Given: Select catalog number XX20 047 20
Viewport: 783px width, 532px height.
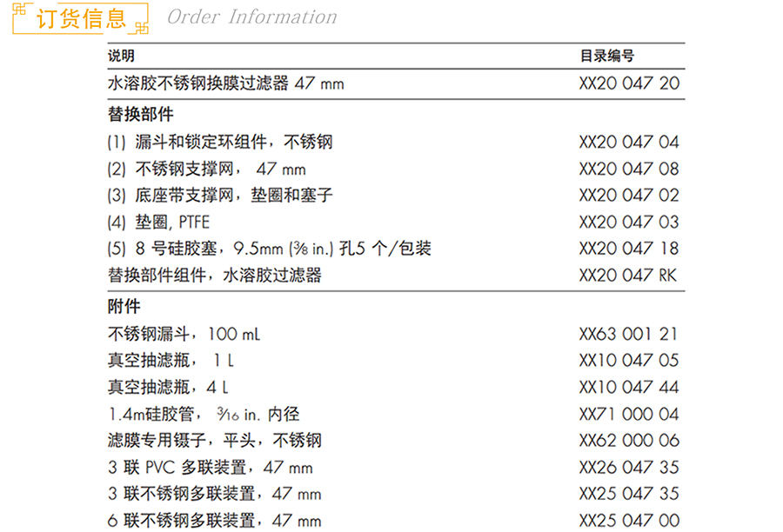Looking at the screenshot, I should (x=628, y=84).
